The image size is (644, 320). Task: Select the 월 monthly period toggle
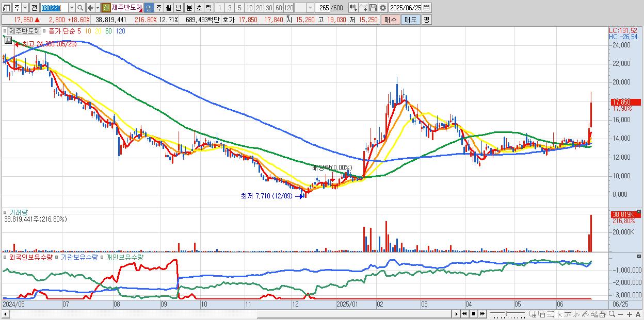click(x=168, y=8)
